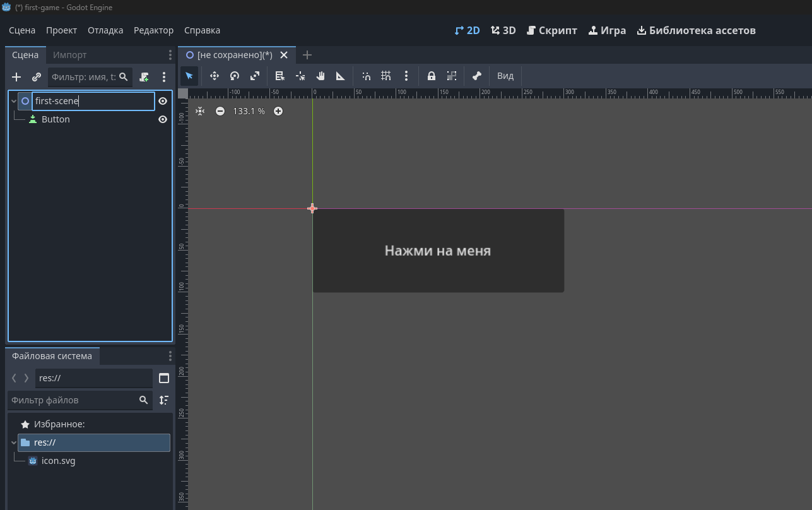Click the add new node plus icon
812x510 pixels.
16,77
